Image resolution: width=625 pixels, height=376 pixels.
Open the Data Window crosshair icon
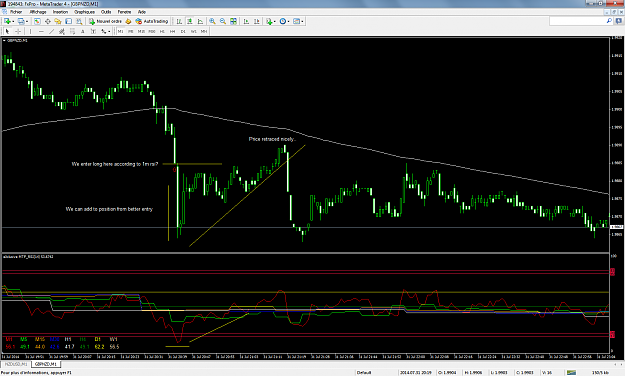tap(47, 21)
